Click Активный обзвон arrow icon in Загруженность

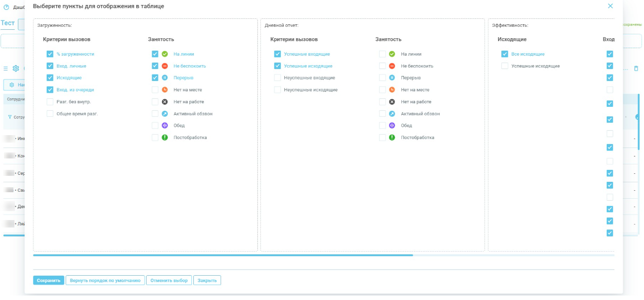pos(165,114)
